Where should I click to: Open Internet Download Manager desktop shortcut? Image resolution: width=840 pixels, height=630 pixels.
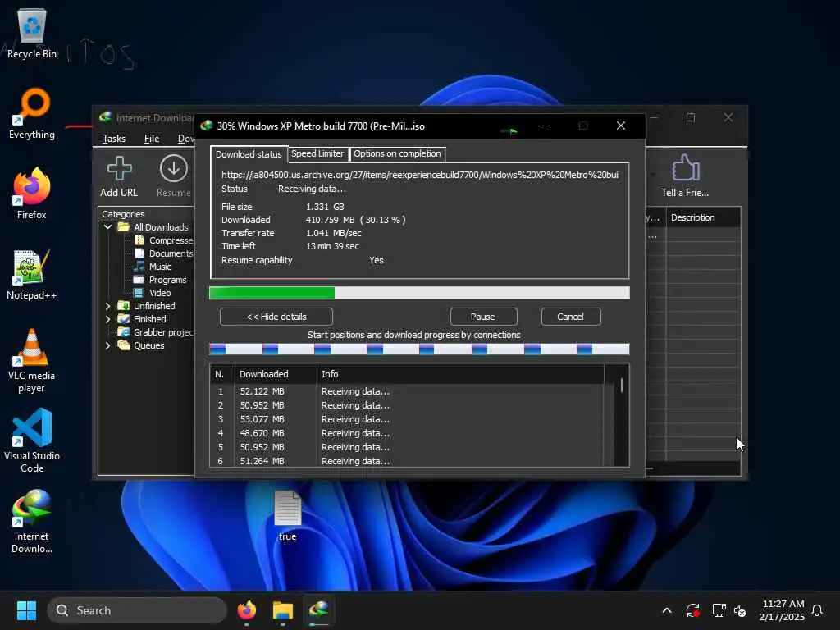point(32,521)
